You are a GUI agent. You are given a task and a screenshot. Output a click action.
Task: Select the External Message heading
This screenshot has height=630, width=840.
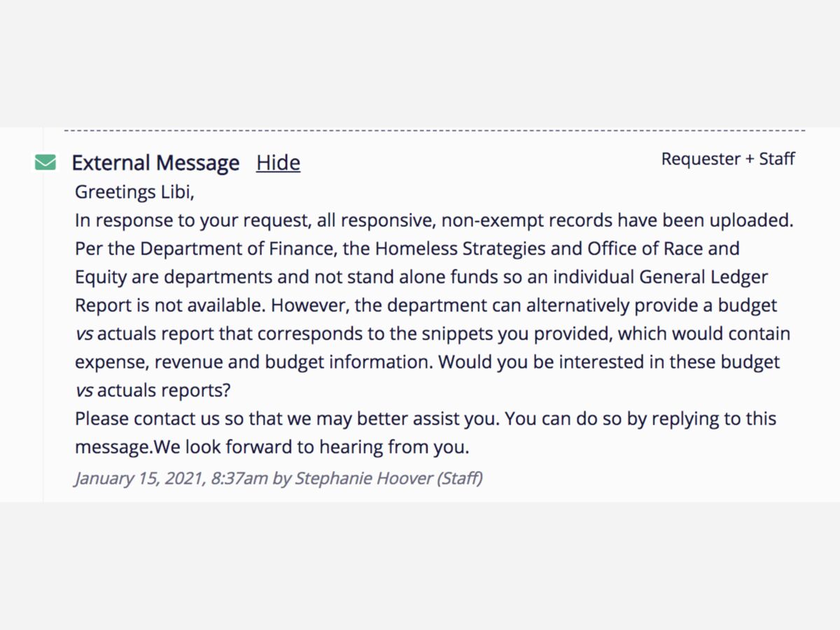point(155,162)
